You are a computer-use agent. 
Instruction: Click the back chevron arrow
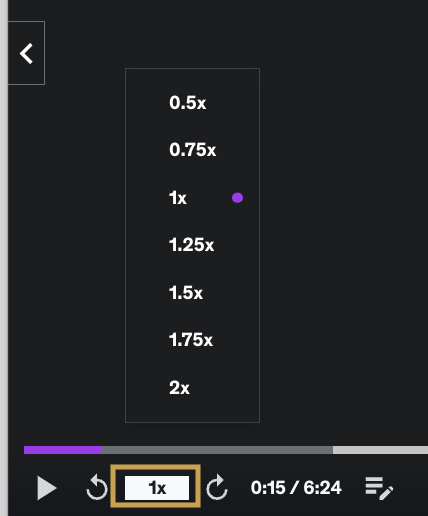click(x=26, y=53)
